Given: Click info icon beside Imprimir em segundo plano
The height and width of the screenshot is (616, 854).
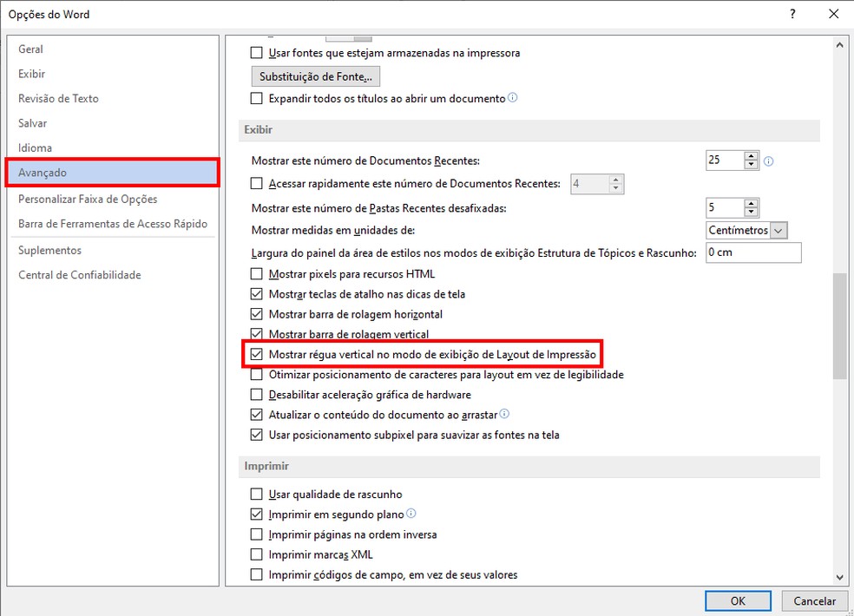Looking at the screenshot, I should point(411,513).
